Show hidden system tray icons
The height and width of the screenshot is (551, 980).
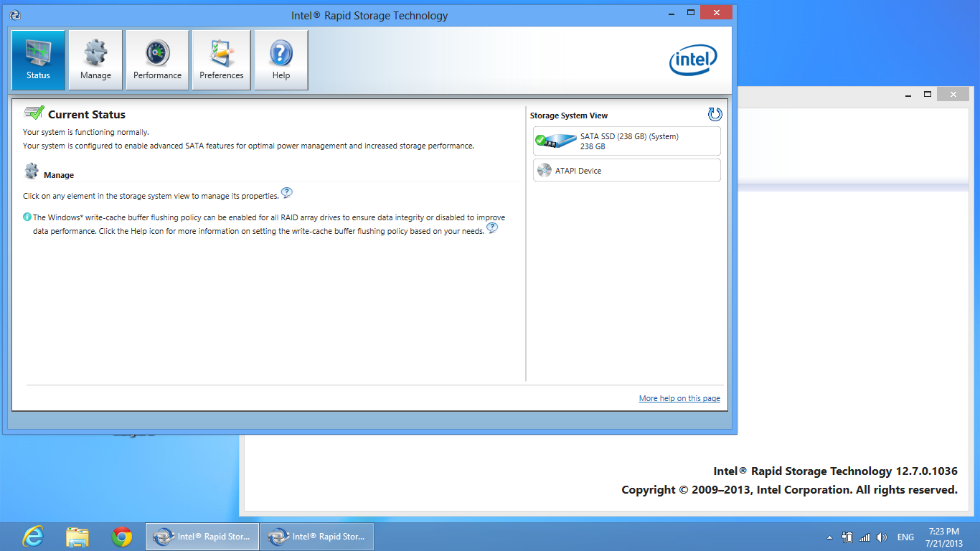(830, 537)
